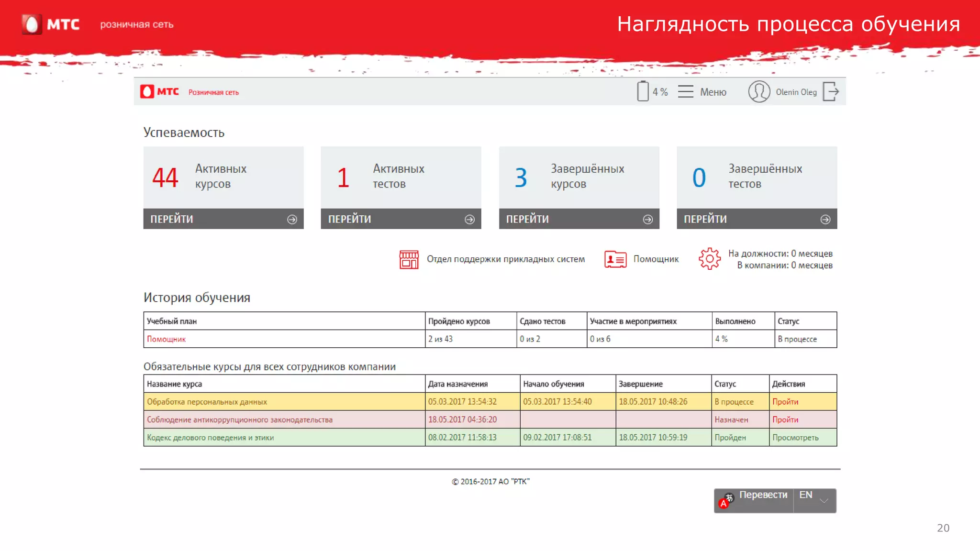Image resolution: width=980 pixels, height=551 pixels.
Task: Click arrow circle on Активных курсов card
Action: (292, 219)
